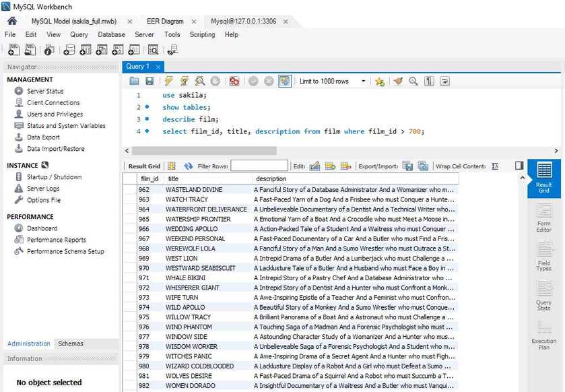Switch to the EER Diagram tab
This screenshot has height=392, width=565.
pyautogui.click(x=165, y=22)
